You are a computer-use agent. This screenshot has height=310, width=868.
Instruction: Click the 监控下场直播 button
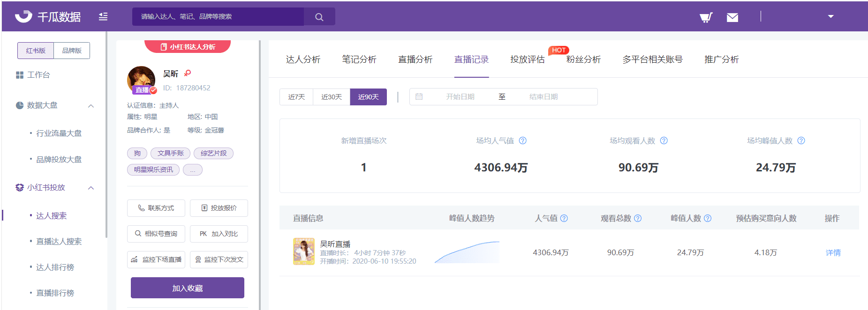pos(156,259)
